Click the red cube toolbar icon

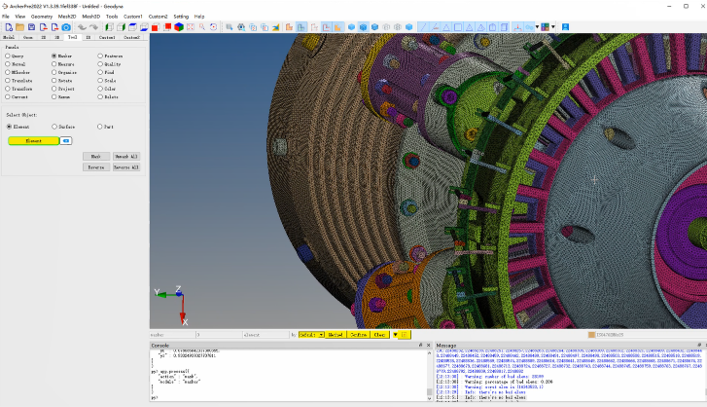[x=155, y=27]
